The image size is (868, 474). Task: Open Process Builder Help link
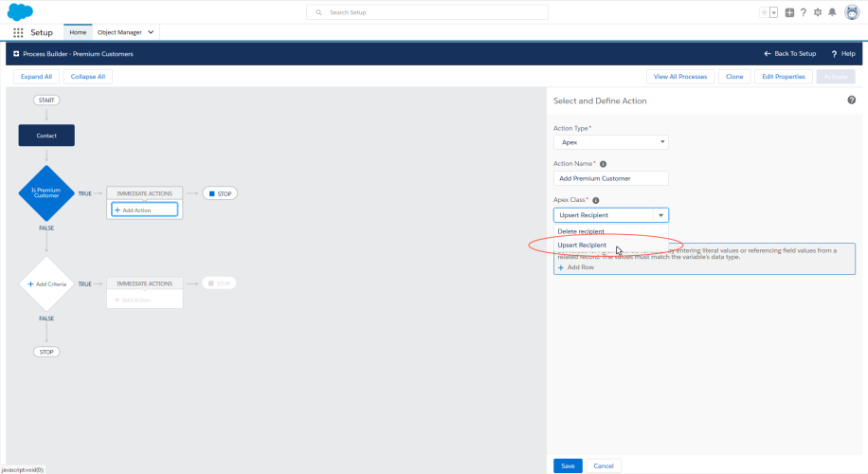[x=843, y=54]
